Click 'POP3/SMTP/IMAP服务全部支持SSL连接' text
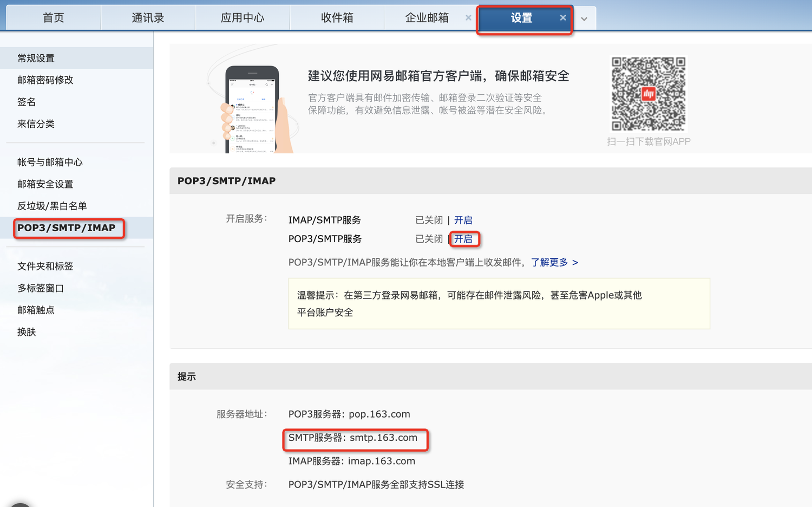 tap(376, 484)
